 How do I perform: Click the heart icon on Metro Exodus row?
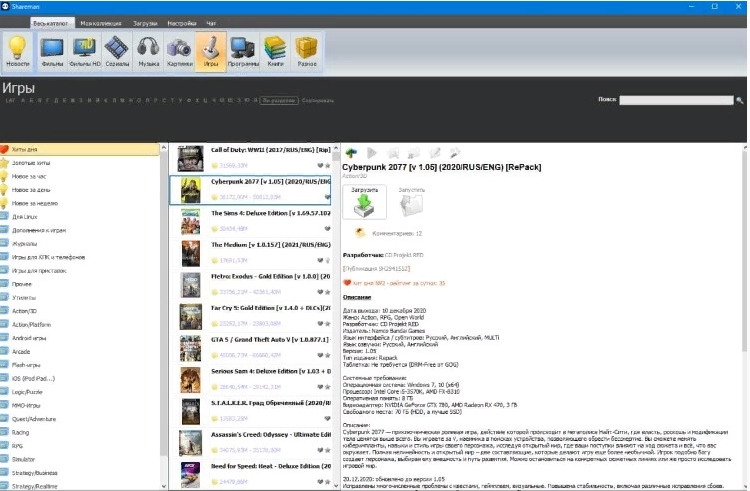click(x=320, y=292)
